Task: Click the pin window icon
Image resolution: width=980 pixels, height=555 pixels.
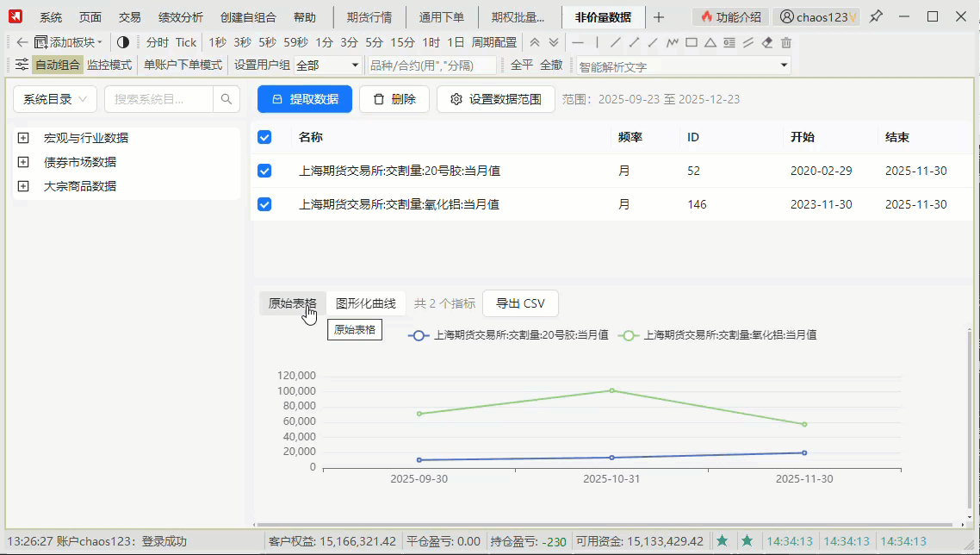Action: pyautogui.click(x=876, y=16)
